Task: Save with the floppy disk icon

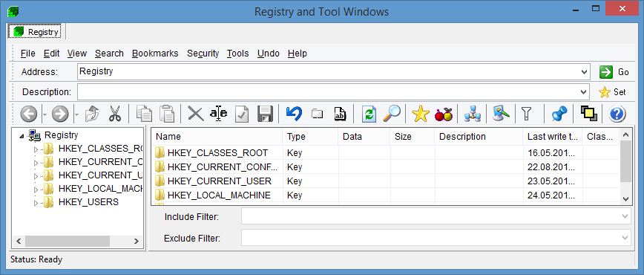Action: coord(266,114)
